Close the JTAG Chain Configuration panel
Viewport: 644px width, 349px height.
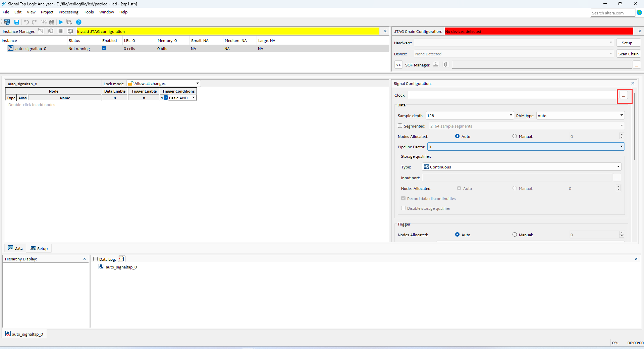(639, 31)
